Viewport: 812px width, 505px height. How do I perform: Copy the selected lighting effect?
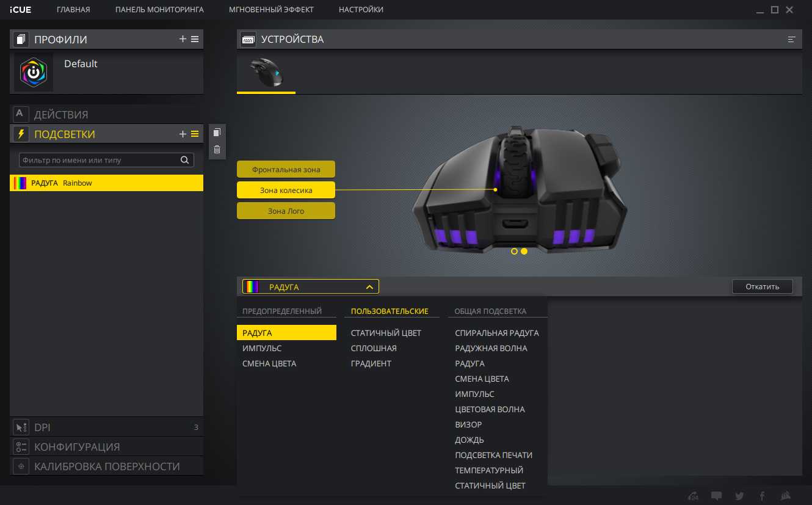click(217, 133)
